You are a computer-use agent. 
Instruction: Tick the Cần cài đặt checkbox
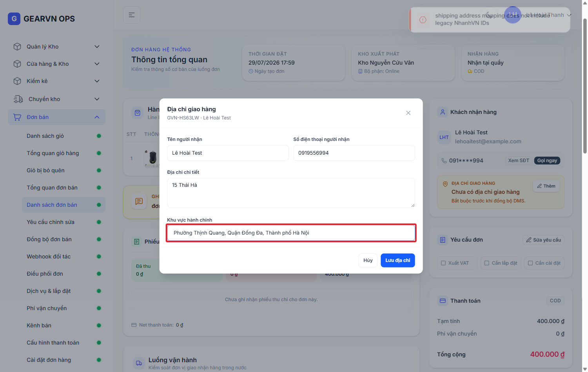click(530, 263)
